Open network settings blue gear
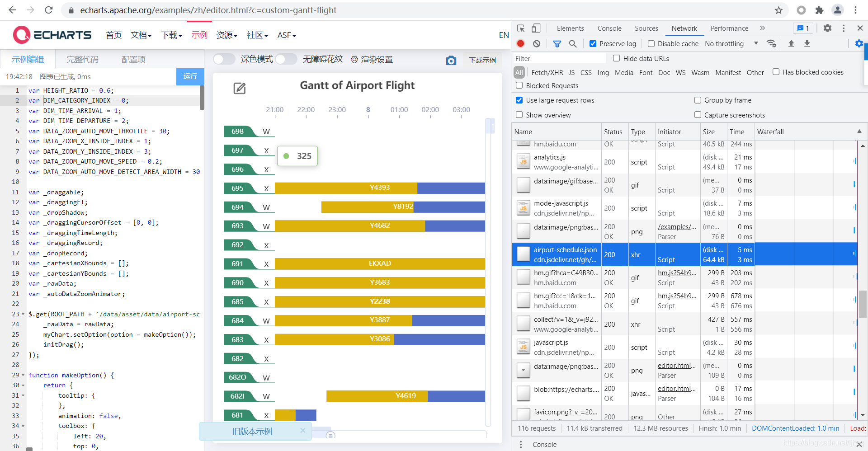The width and height of the screenshot is (868, 451). tap(859, 43)
